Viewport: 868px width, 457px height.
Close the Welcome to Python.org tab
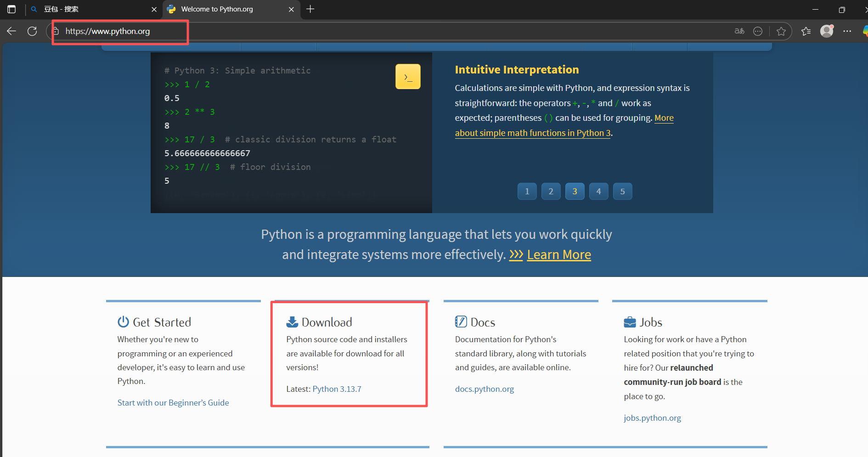click(x=291, y=10)
